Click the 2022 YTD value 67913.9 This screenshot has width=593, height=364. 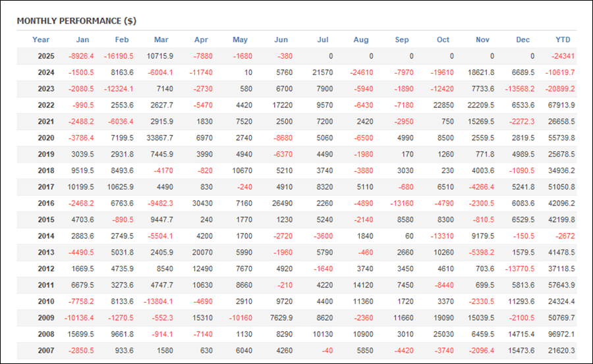click(x=561, y=105)
